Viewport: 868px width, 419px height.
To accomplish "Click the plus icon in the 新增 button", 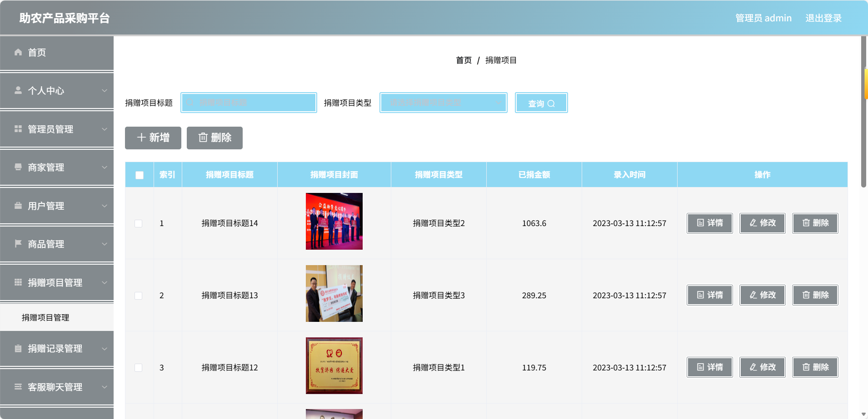I will 141,138.
